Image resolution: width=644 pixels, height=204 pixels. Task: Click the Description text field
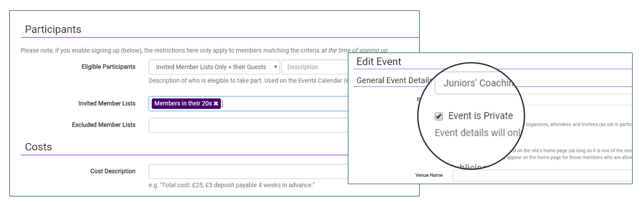pyautogui.click(x=314, y=67)
